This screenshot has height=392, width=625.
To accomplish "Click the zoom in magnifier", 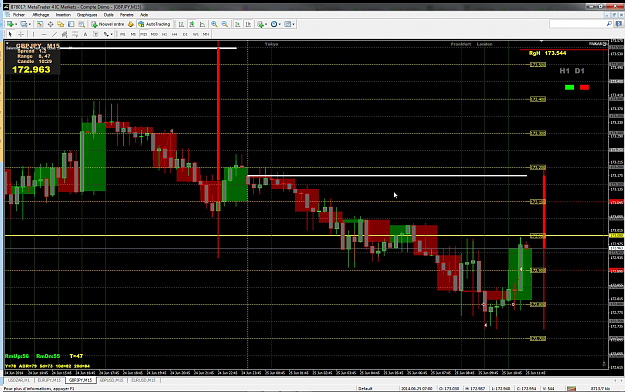I will pos(214,24).
